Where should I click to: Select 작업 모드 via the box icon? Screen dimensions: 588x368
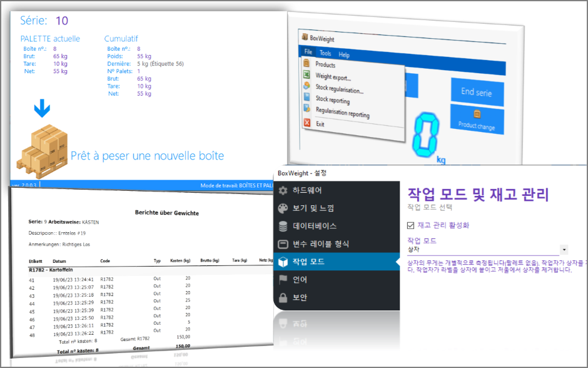[x=283, y=262]
